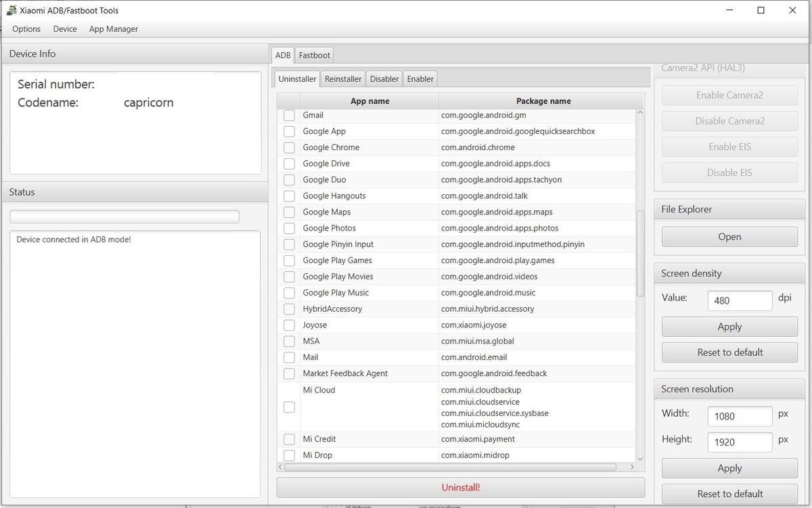The width and height of the screenshot is (812, 508).
Task: Apply the screen resolution
Action: (729, 468)
